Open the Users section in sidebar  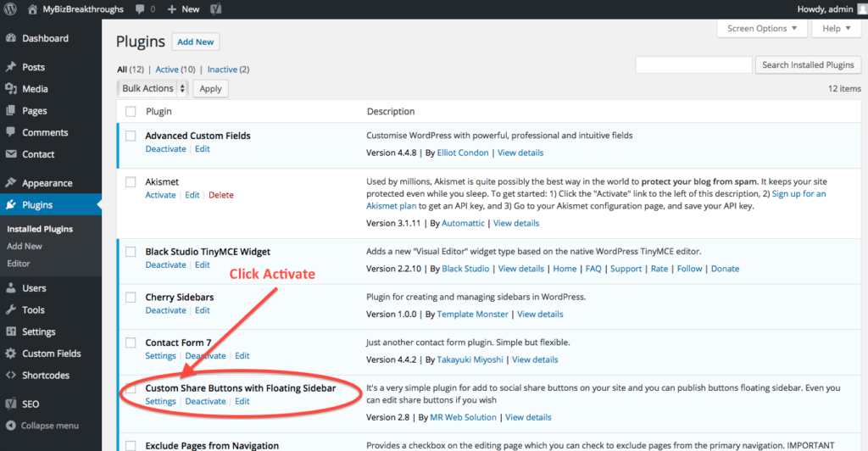coord(34,288)
